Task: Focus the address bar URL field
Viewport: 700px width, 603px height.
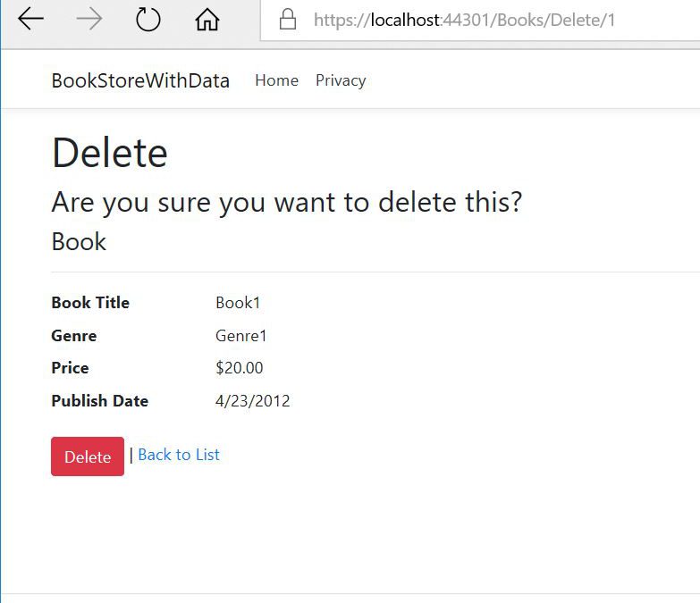Action: [x=465, y=20]
